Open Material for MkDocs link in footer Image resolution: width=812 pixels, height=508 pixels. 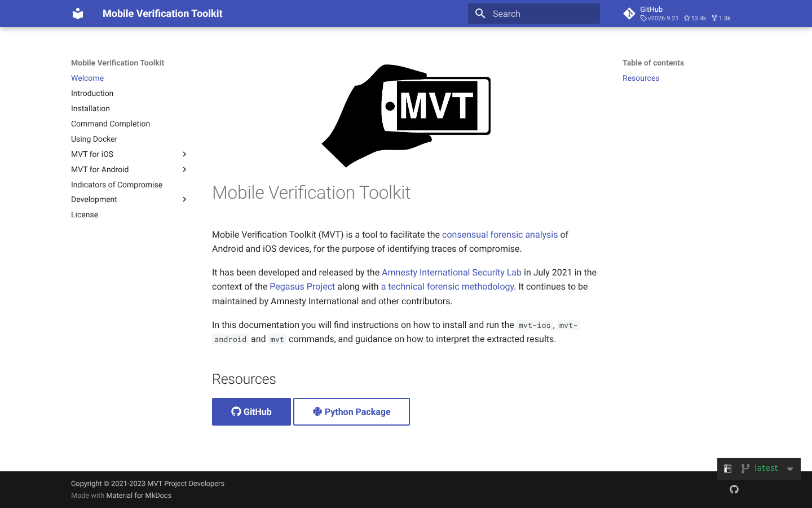click(x=139, y=496)
